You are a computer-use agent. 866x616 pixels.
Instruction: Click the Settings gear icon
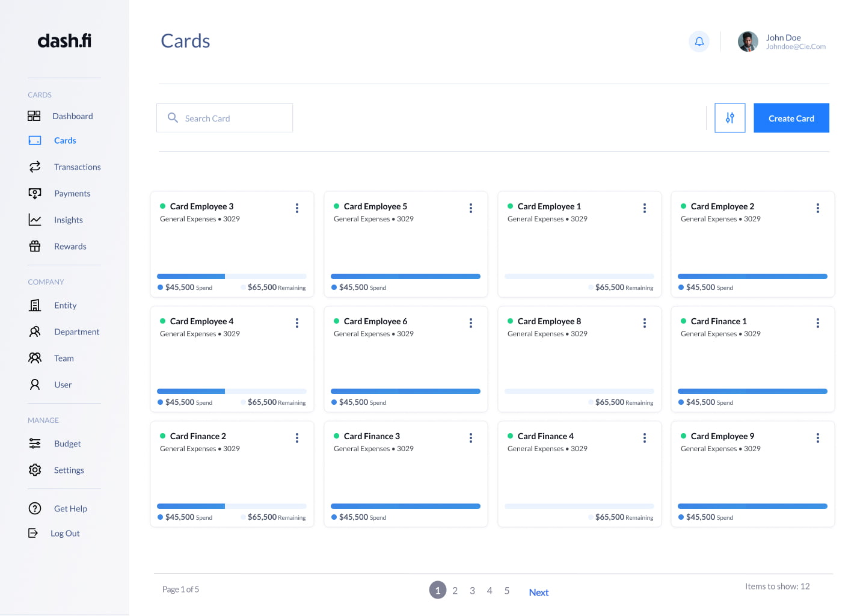[35, 470]
